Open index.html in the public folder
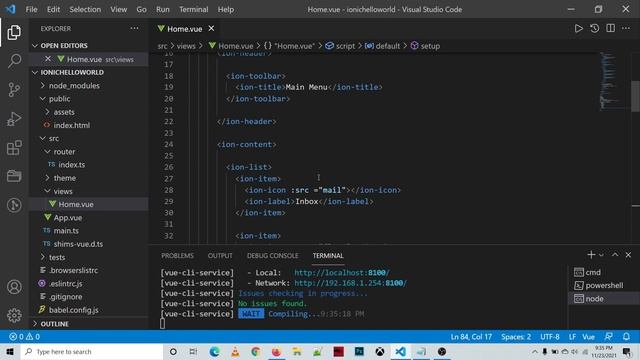The height and width of the screenshot is (360, 640). pyautogui.click(x=71, y=125)
